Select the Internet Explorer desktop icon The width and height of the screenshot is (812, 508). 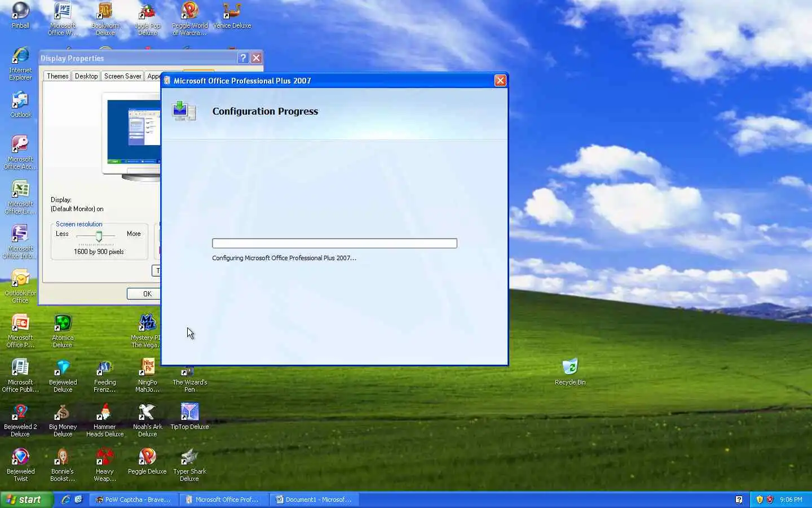click(20, 63)
